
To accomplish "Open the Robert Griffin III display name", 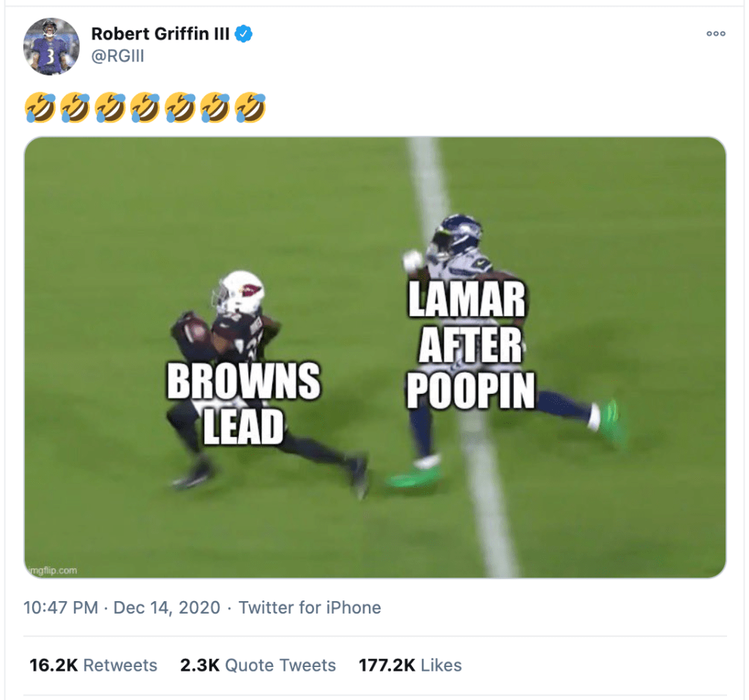I will click(160, 34).
